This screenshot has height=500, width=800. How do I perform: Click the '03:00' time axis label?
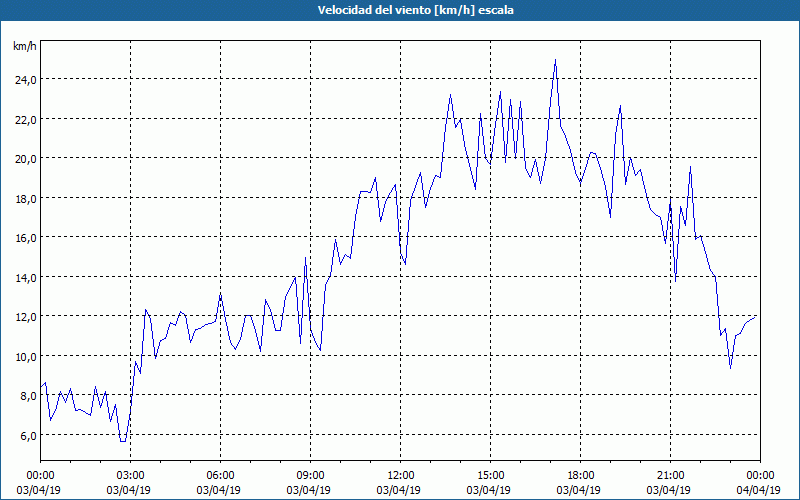[130, 476]
